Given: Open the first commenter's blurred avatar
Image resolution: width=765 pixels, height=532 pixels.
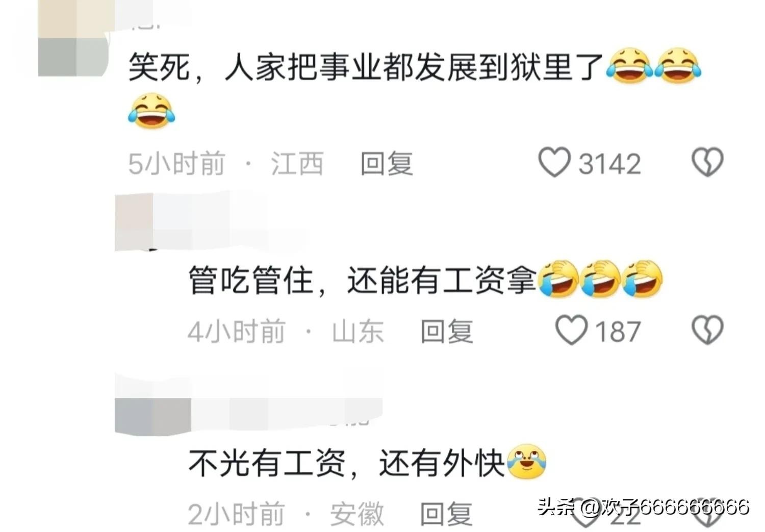Looking at the screenshot, I should (74, 38).
